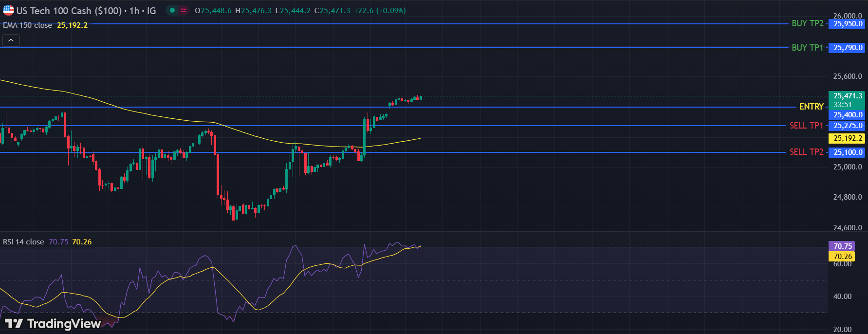868x334 pixels.
Task: Click the 25,950.0 price axis tag
Action: tap(848, 24)
